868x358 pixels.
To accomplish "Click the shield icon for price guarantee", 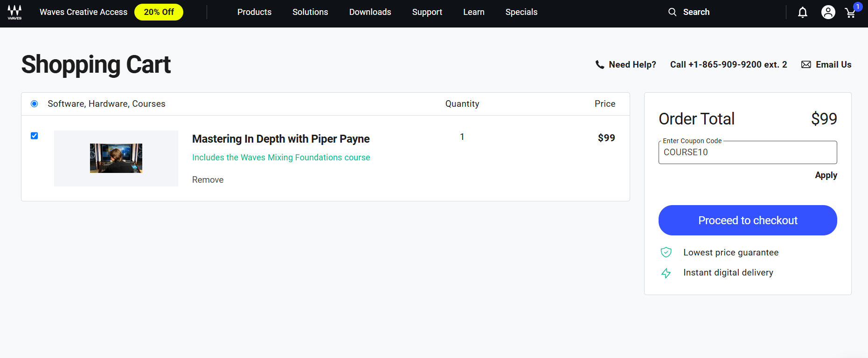I will [666, 252].
